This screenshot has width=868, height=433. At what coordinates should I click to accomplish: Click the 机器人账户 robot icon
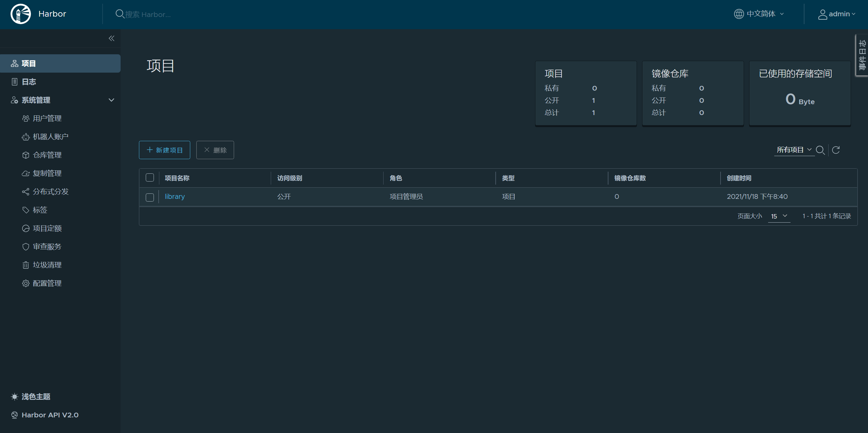coord(26,137)
